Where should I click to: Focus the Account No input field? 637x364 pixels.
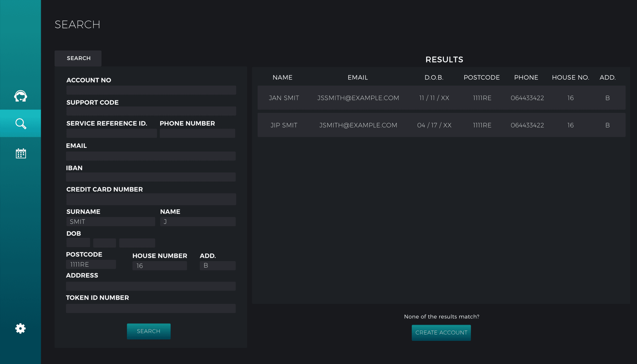pyautogui.click(x=151, y=90)
